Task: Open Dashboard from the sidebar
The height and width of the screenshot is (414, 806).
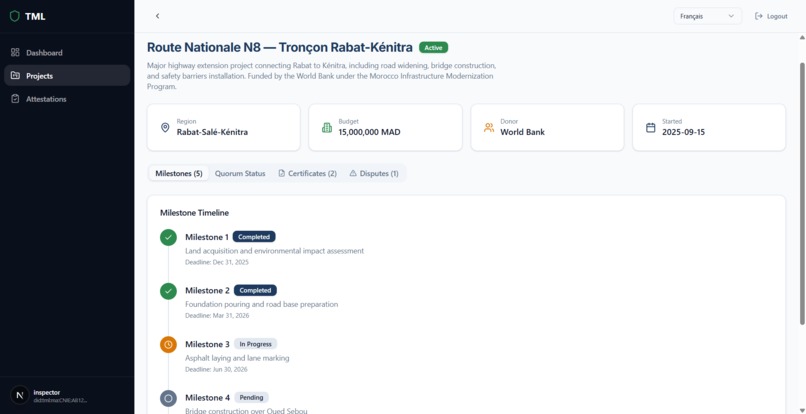Action: (x=67, y=52)
